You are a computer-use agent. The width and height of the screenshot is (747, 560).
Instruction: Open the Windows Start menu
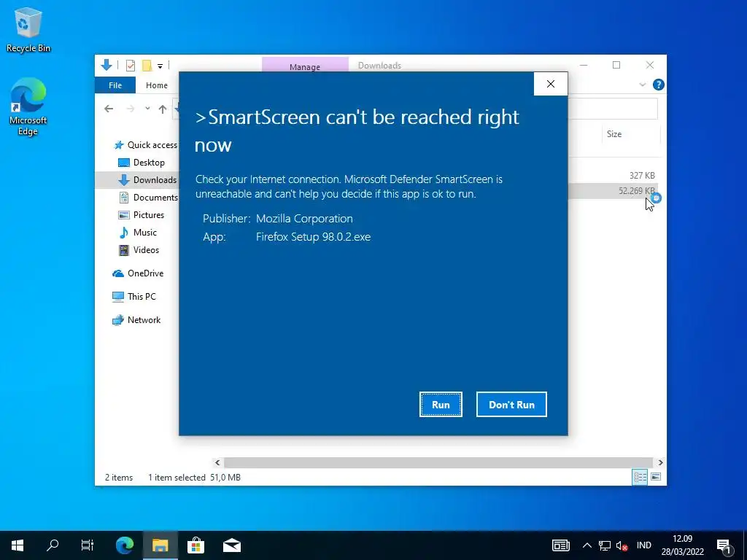18,545
